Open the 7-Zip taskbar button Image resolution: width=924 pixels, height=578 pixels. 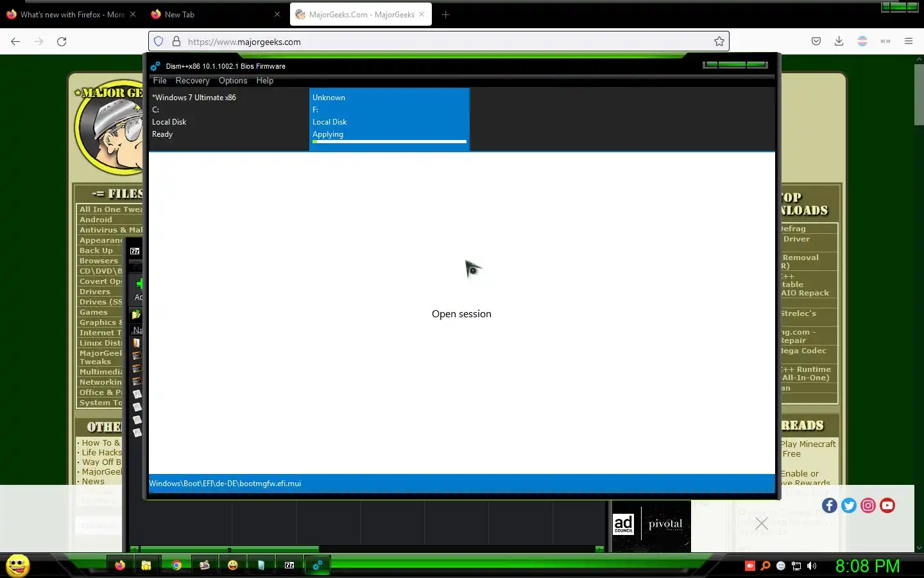coord(289,565)
